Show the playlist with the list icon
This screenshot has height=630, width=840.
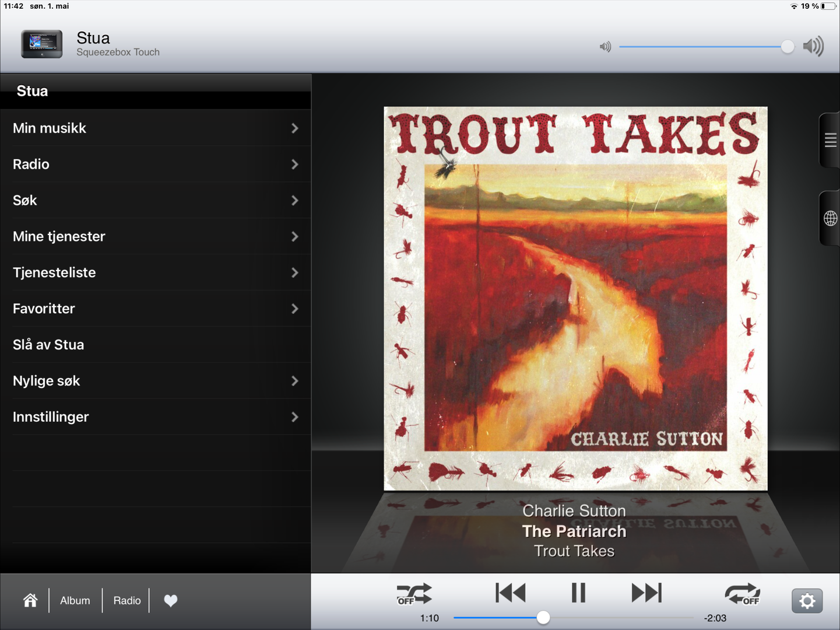pos(830,140)
